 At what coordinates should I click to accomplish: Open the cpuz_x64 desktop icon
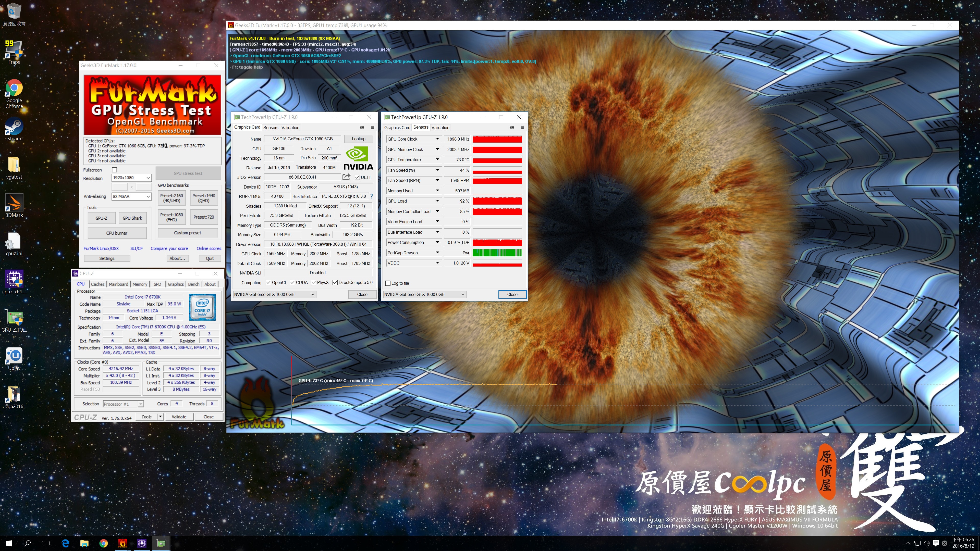[x=14, y=282]
